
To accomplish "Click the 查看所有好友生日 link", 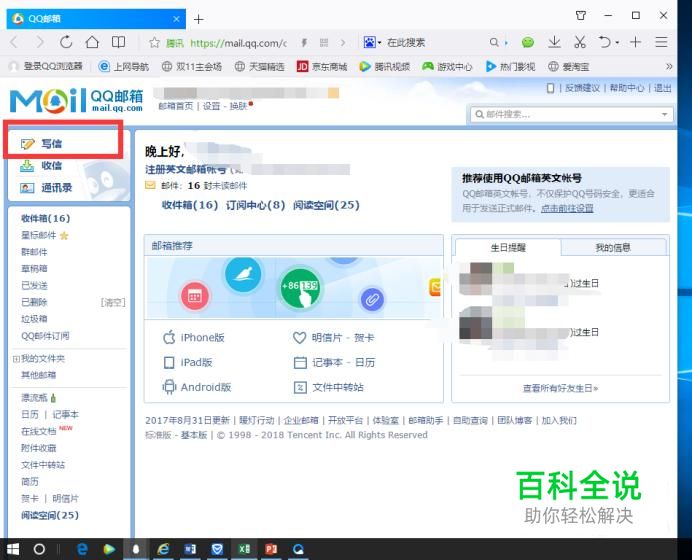I will pyautogui.click(x=560, y=388).
